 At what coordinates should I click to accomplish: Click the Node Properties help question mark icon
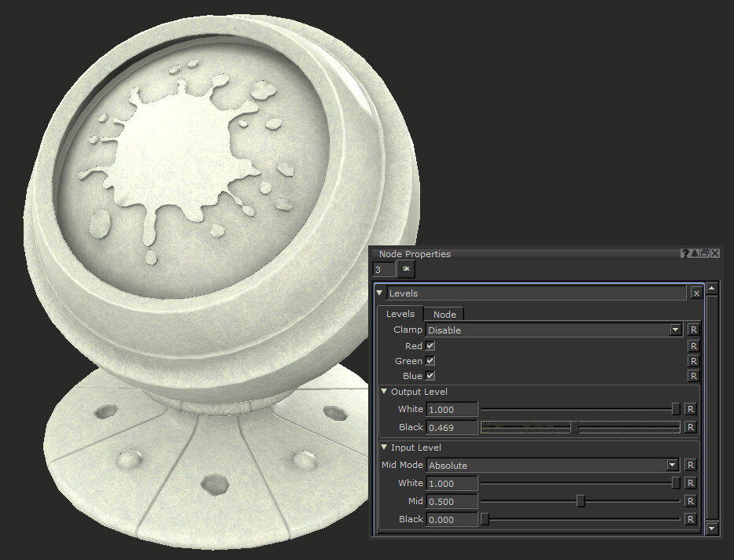click(x=685, y=253)
